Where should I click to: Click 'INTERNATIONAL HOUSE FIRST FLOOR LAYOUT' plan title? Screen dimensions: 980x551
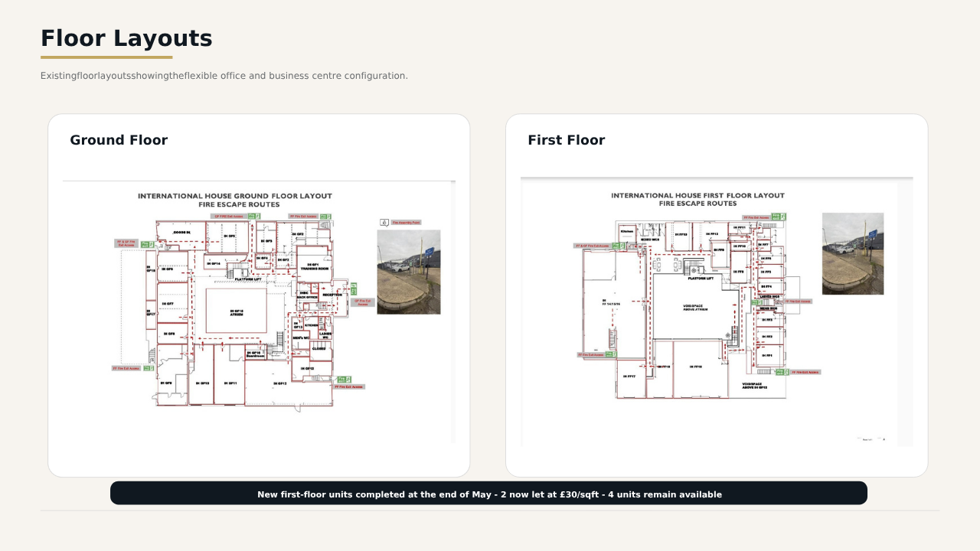pyautogui.click(x=697, y=195)
